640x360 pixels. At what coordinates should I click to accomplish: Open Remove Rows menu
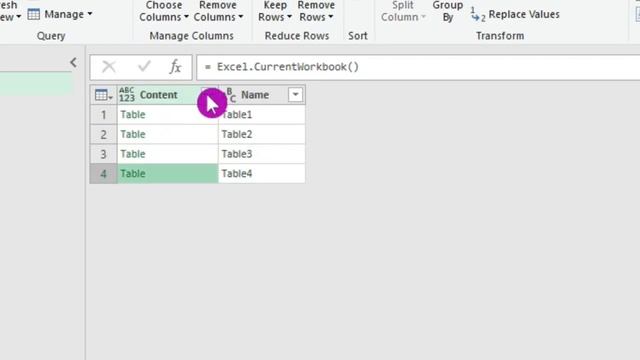point(316,11)
